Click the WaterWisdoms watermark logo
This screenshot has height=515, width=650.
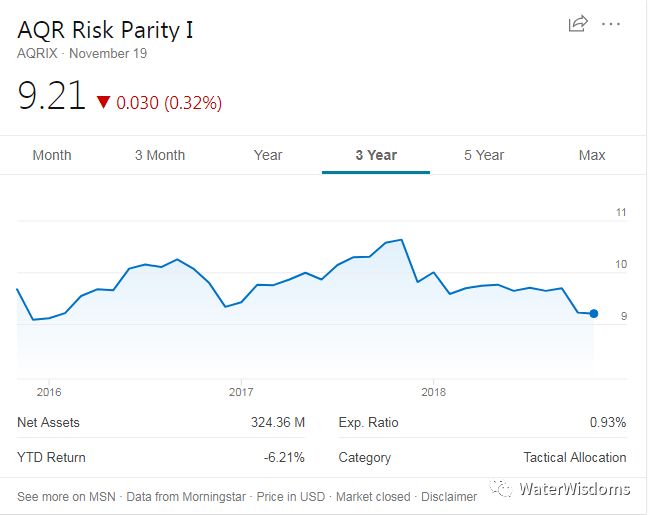click(559, 489)
